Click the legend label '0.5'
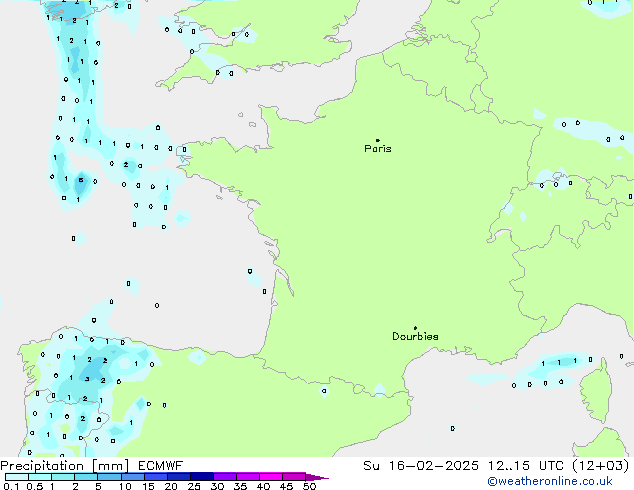 [35, 486]
